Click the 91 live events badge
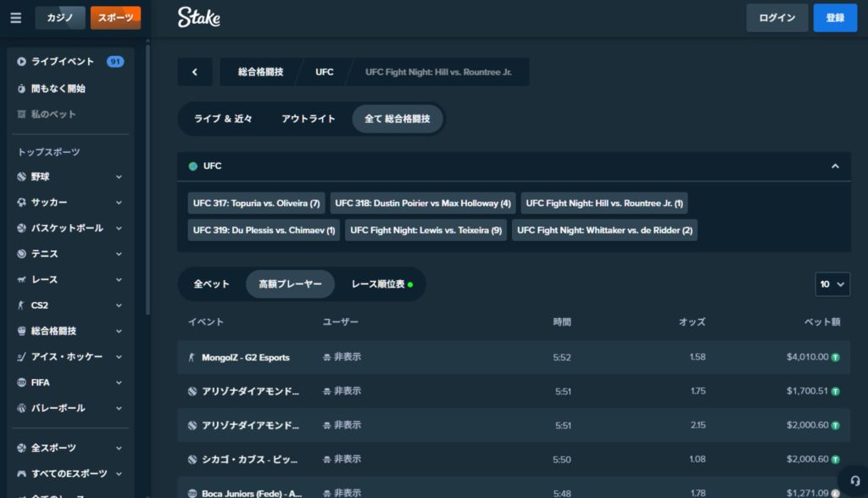 tap(115, 61)
